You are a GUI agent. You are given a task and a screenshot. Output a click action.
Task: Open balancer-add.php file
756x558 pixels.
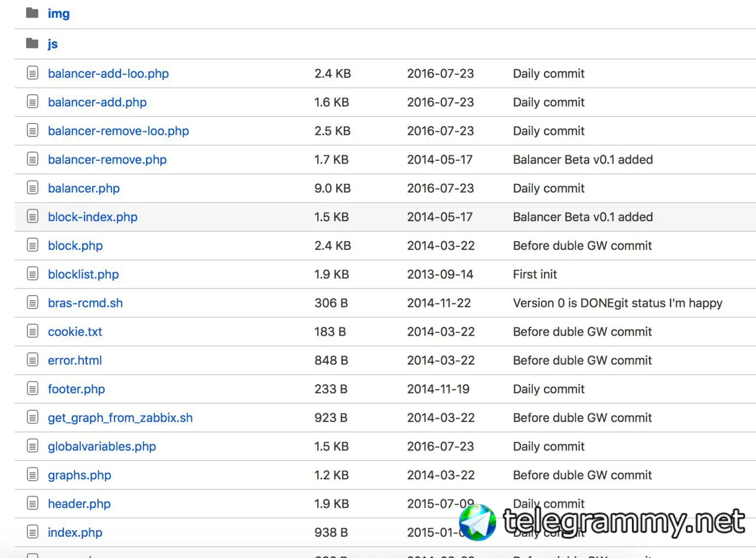point(97,102)
